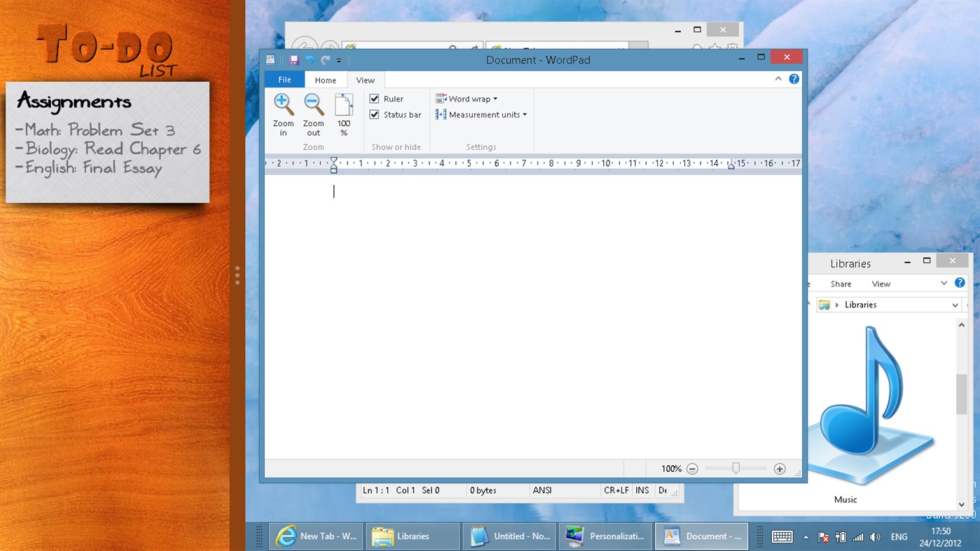Select the Zoom in tool on the View ribbon
Viewport: 980px width, 551px height.
283,113
